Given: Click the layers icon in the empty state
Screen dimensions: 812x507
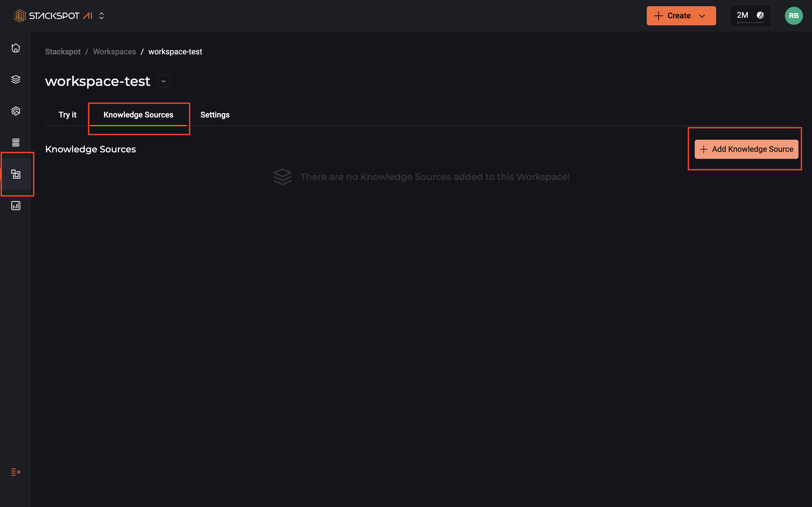Looking at the screenshot, I should coord(282,177).
